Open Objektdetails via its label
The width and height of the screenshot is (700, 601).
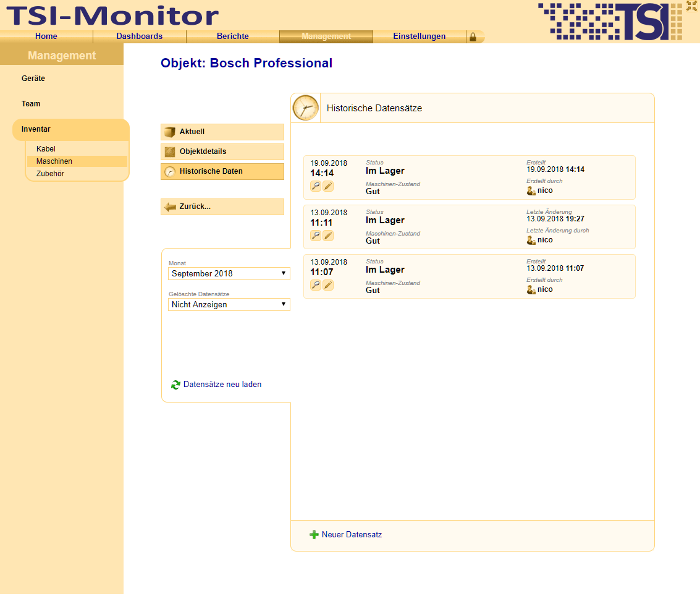pos(203,151)
